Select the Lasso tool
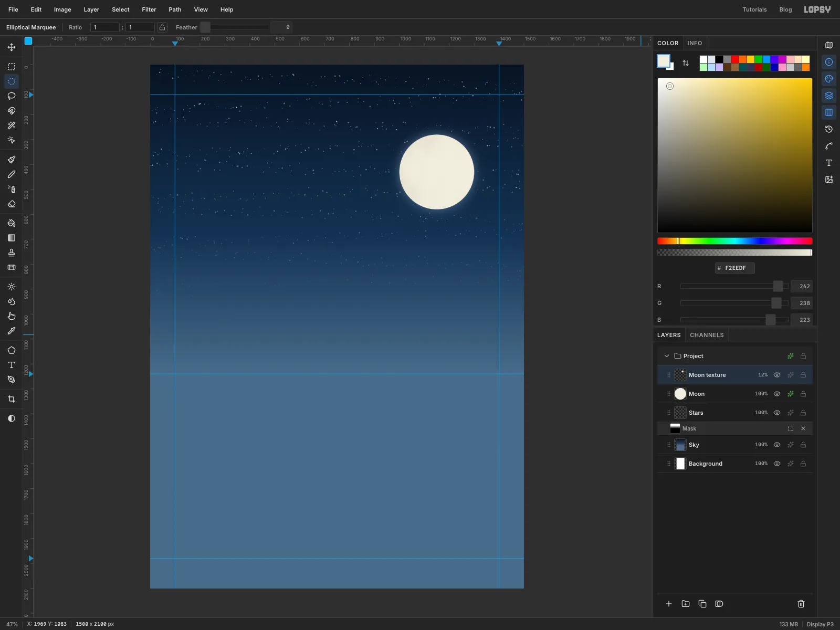 click(12, 96)
